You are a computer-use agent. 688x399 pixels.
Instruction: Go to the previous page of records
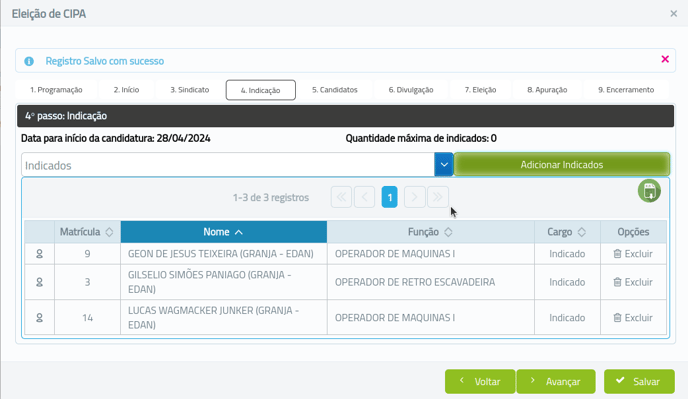click(x=364, y=197)
